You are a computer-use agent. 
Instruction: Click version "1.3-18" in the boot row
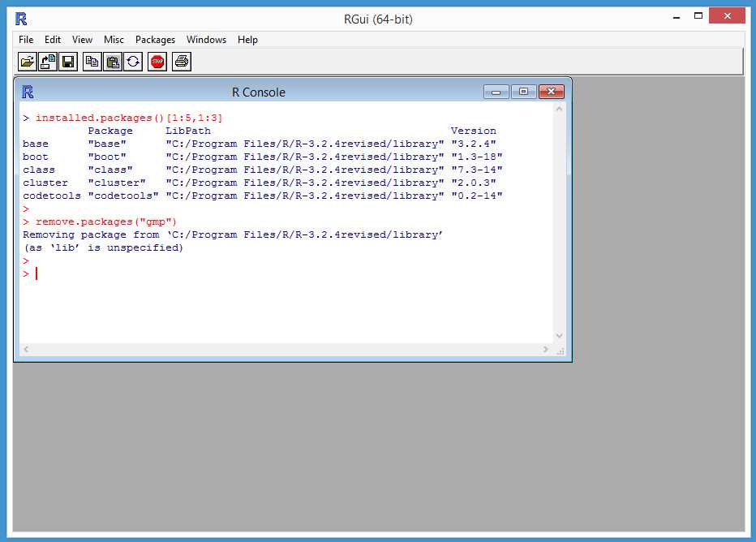pos(477,157)
